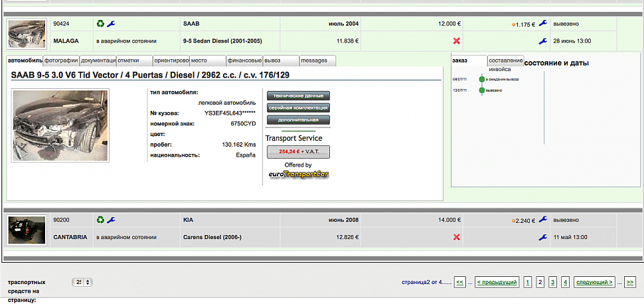Open vehicles per page dropdown
This screenshot has width=644, height=304.
point(82,282)
